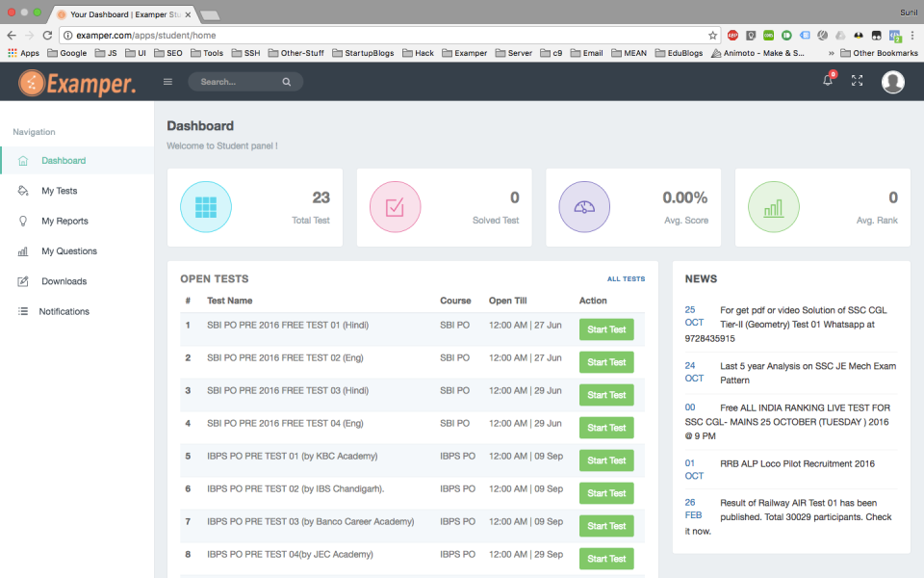924x578 pixels.
Task: Open the notifications bell icon
Action: (x=827, y=82)
